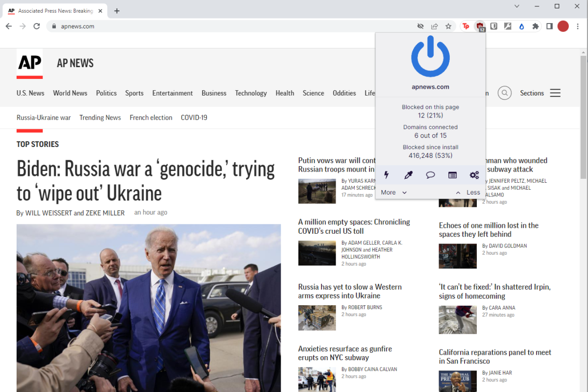This screenshot has width=588, height=392.
Task: Open the uBlock logger icon
Action: 452,175
